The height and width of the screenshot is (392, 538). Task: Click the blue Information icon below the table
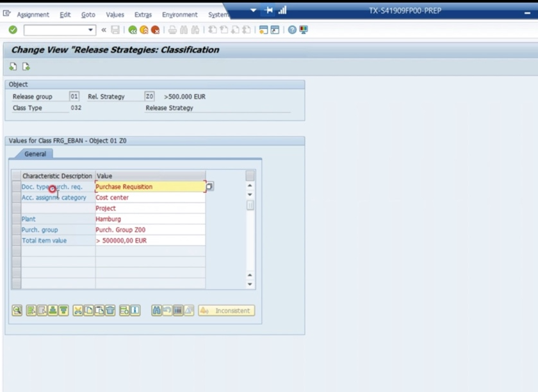tap(135, 311)
